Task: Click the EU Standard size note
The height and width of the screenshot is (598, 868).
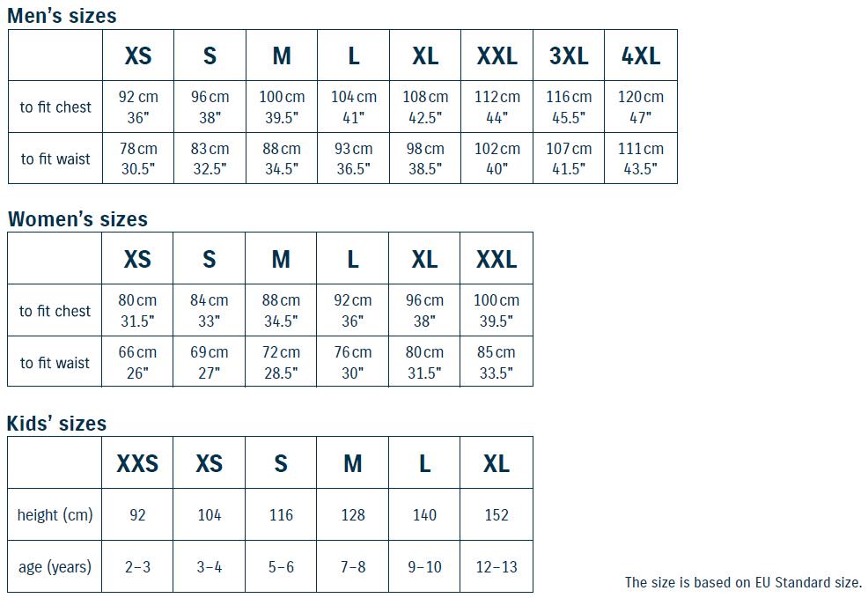Action: point(744,582)
